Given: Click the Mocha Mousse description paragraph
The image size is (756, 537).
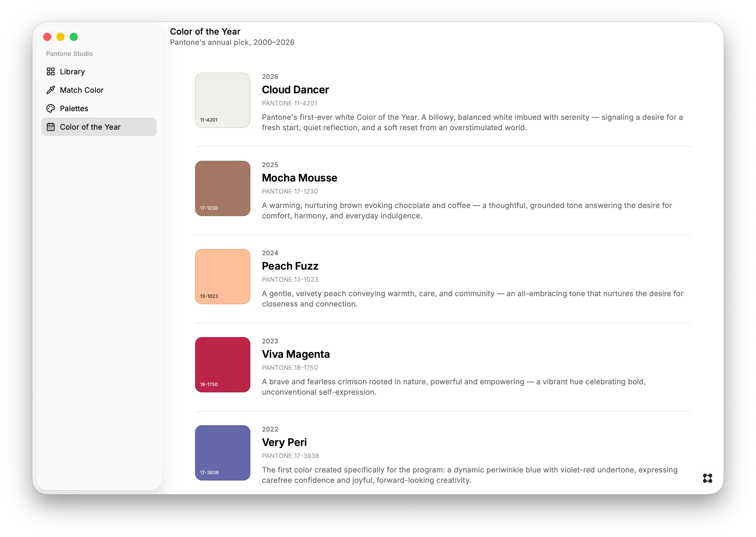Looking at the screenshot, I should [x=467, y=211].
